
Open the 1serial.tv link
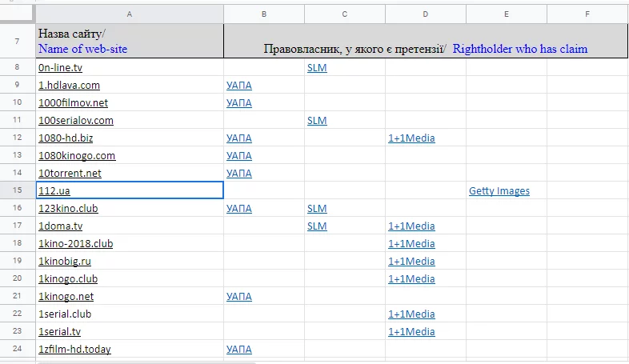coord(60,332)
